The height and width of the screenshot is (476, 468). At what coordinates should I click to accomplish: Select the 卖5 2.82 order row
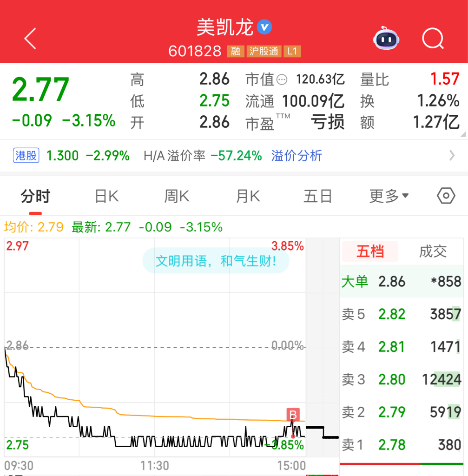[x=401, y=314]
